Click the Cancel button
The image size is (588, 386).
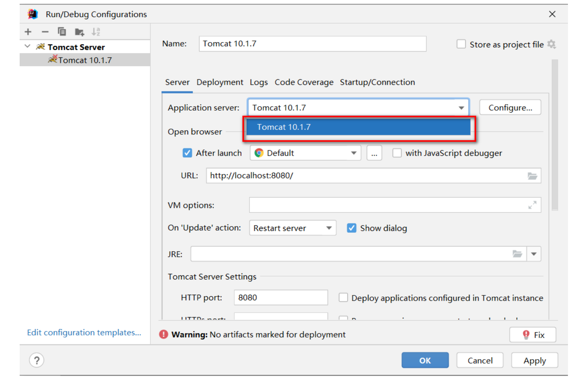click(480, 360)
